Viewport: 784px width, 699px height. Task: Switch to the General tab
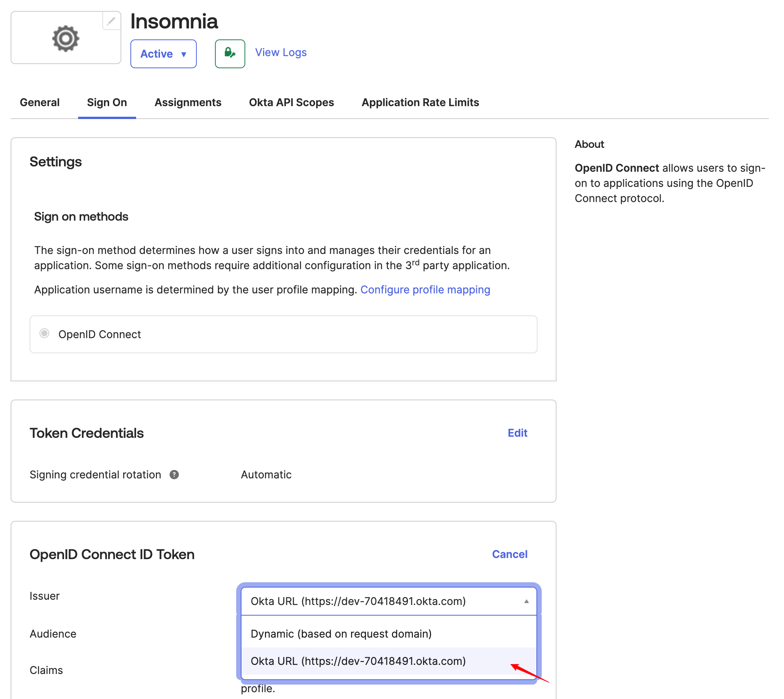click(x=39, y=103)
